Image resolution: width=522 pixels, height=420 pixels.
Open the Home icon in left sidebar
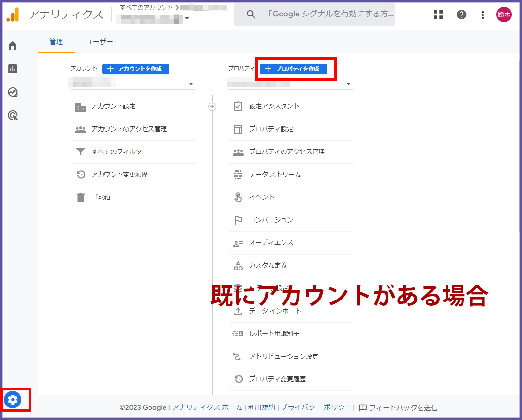tap(13, 45)
